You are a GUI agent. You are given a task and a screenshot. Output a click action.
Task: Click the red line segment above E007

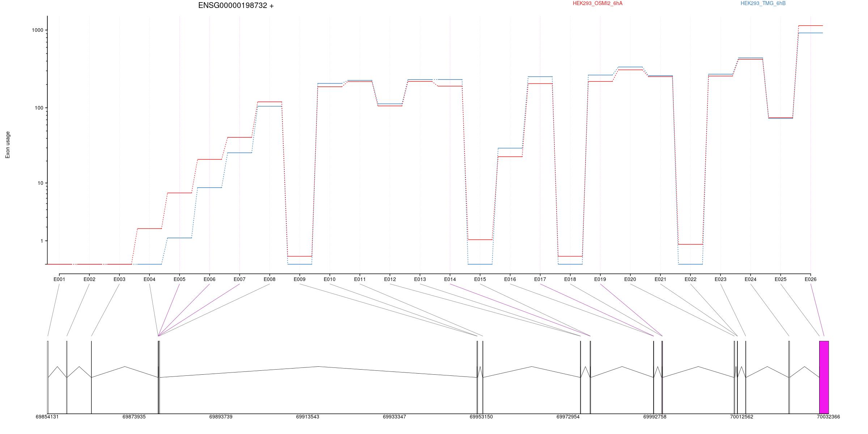239,137
